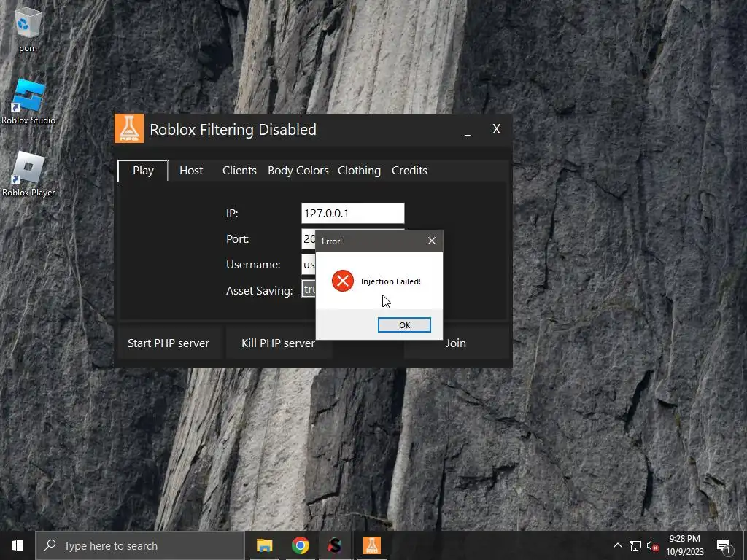Click OK in the error dialog
The width and height of the screenshot is (747, 560).
[404, 324]
